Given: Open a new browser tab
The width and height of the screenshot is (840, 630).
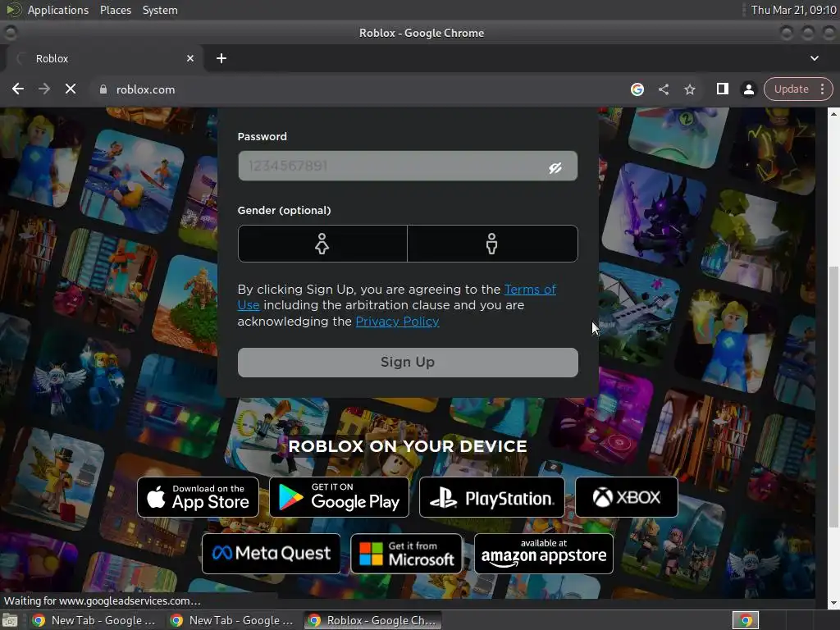Looking at the screenshot, I should [x=221, y=58].
